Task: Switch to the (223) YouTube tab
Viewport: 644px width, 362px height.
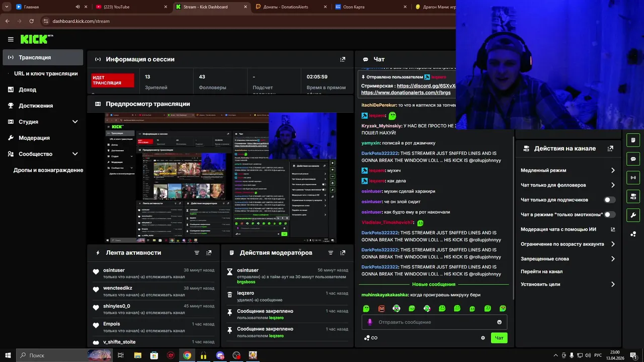Action: 132,7
